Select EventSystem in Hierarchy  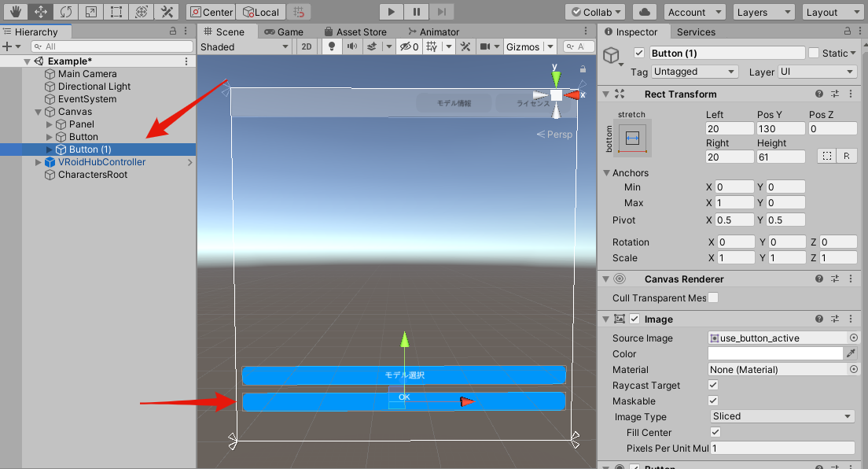tap(87, 99)
